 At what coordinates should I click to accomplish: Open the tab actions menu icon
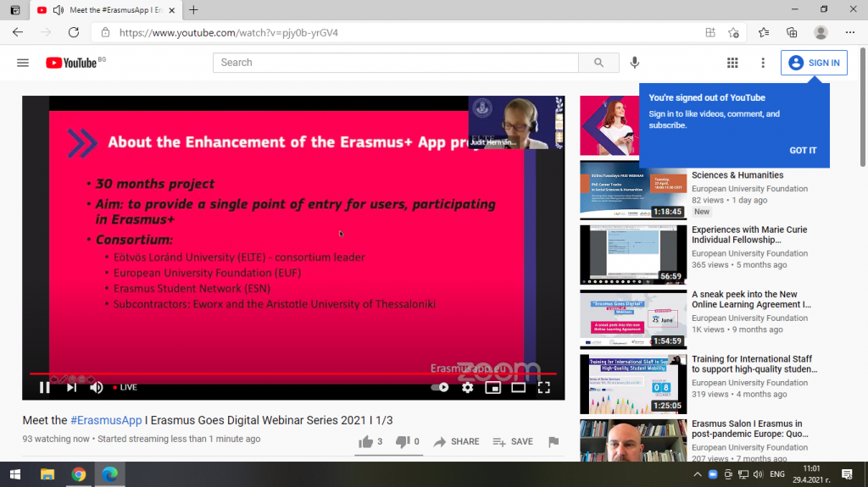[x=15, y=10]
